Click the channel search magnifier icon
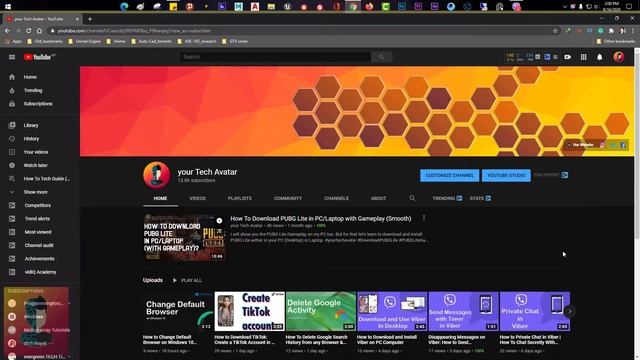Viewport: 640px width, 360px height. [x=412, y=198]
